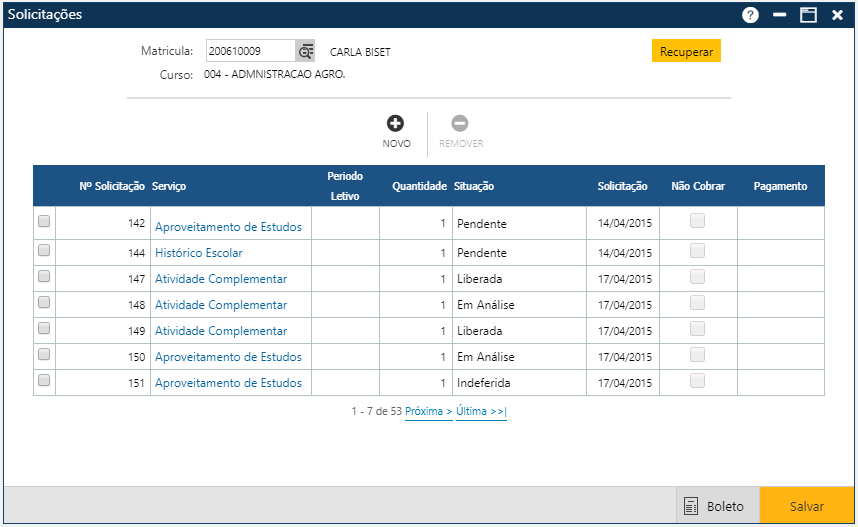Click the Boleto document icon
Viewport: 858px width, 527px height.
click(x=691, y=506)
